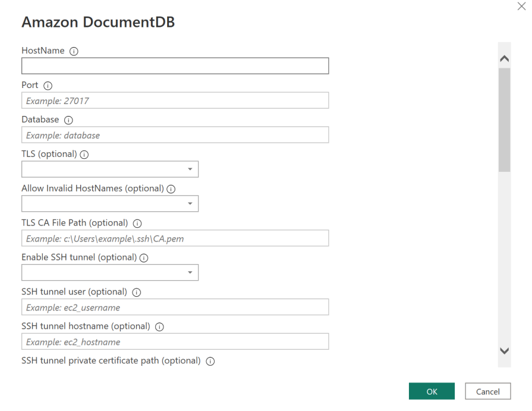Click the HostName info icon
This screenshot has height=411, width=532.
pyautogui.click(x=74, y=51)
